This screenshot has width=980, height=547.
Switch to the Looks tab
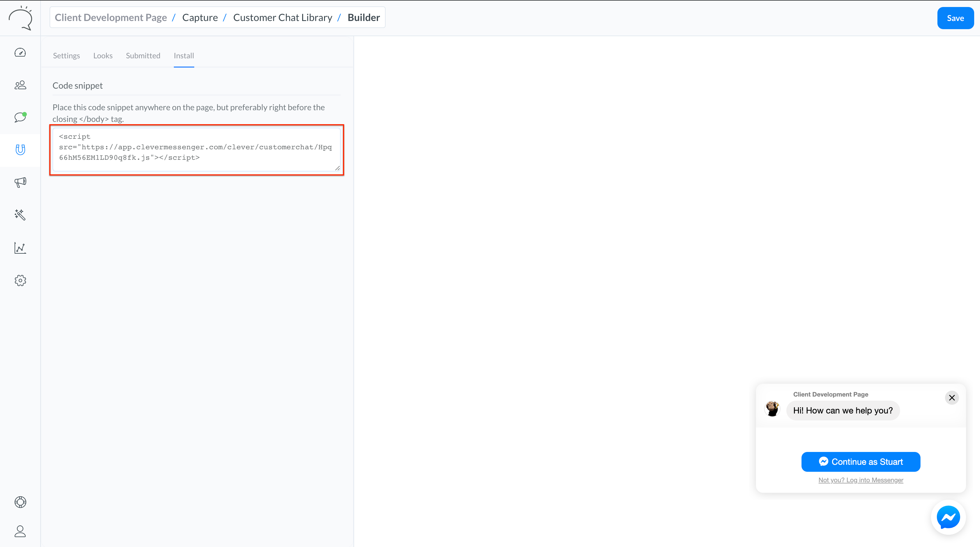click(103, 55)
